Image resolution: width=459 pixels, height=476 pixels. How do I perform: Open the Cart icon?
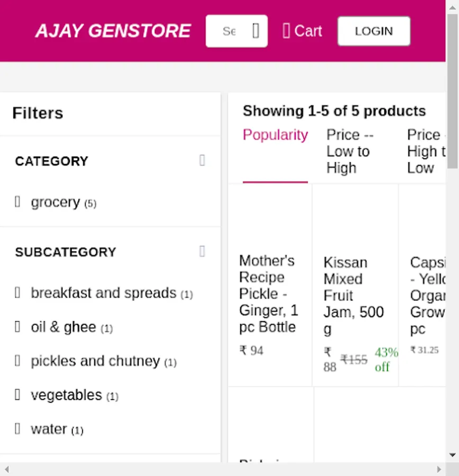click(x=287, y=31)
